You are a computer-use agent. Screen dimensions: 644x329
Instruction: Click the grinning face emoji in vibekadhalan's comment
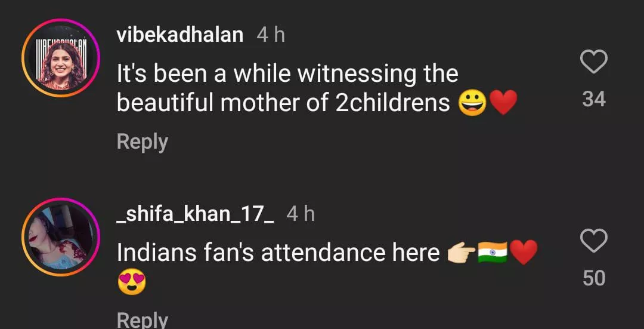point(472,104)
